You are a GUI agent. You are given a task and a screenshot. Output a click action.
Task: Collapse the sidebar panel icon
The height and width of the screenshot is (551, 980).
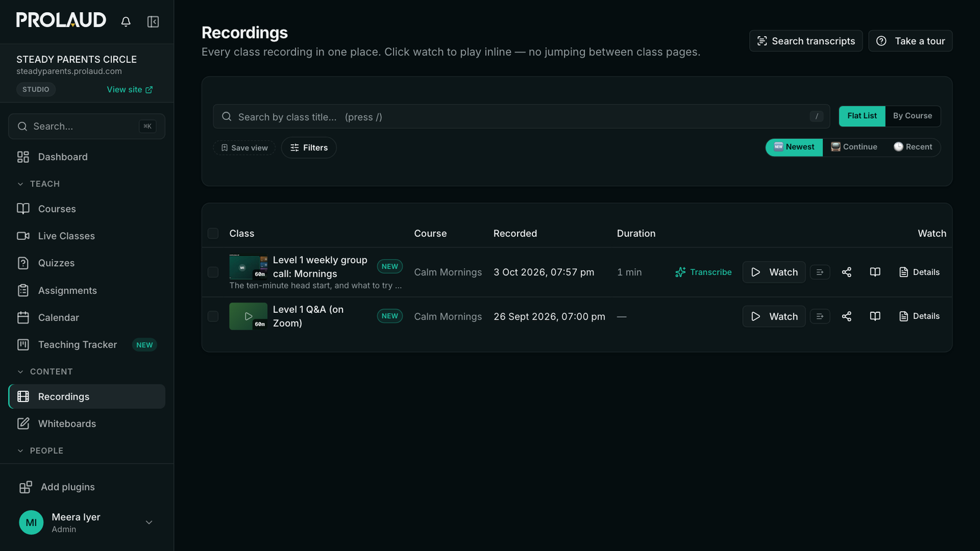click(x=153, y=21)
